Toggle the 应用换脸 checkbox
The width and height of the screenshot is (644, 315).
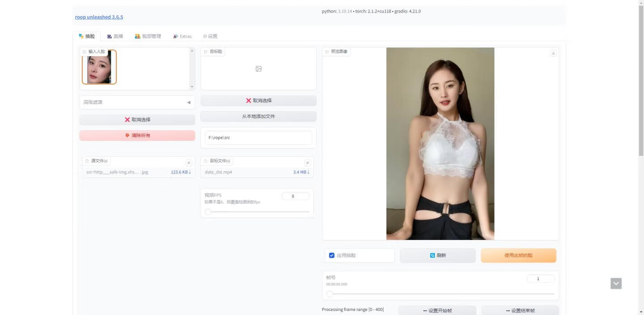point(332,256)
